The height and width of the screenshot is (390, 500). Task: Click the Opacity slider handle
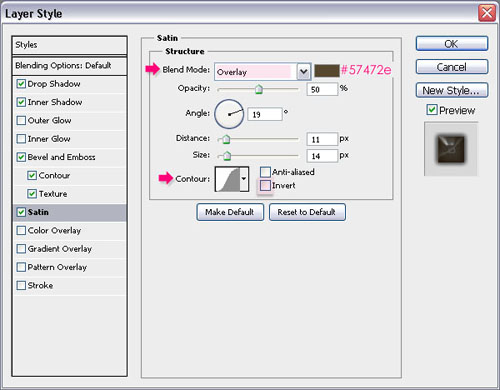click(x=259, y=90)
